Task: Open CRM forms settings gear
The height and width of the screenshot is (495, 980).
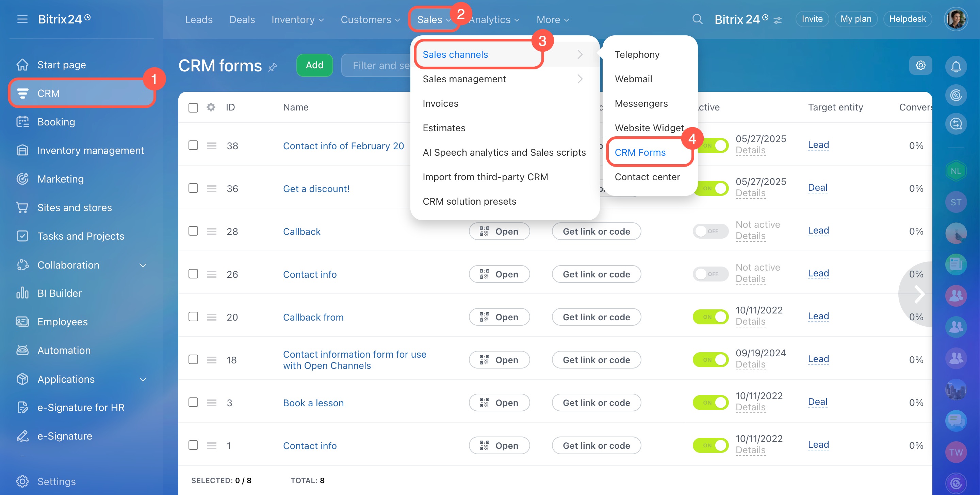Action: [x=920, y=65]
